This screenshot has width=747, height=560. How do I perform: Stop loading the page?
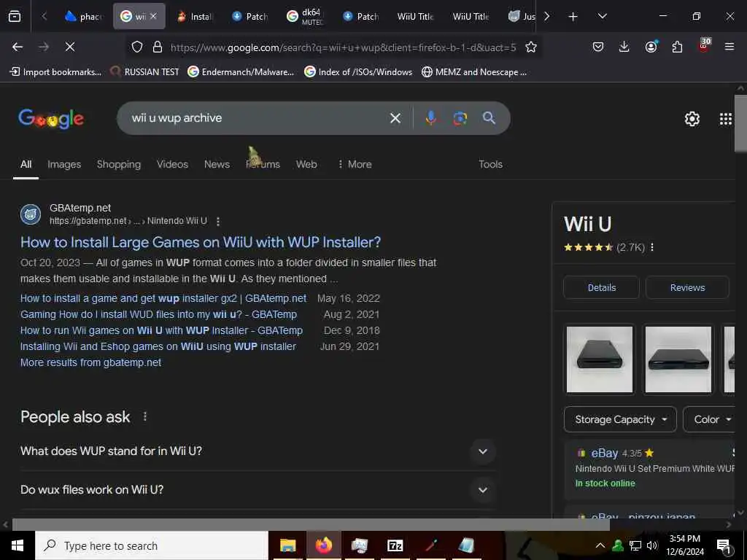point(69,47)
